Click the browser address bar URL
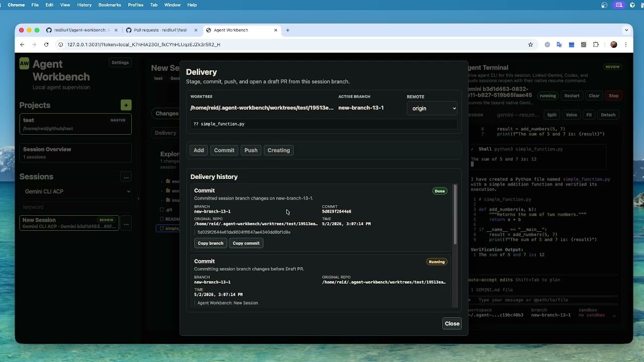The image size is (644, 362). click(144, 44)
